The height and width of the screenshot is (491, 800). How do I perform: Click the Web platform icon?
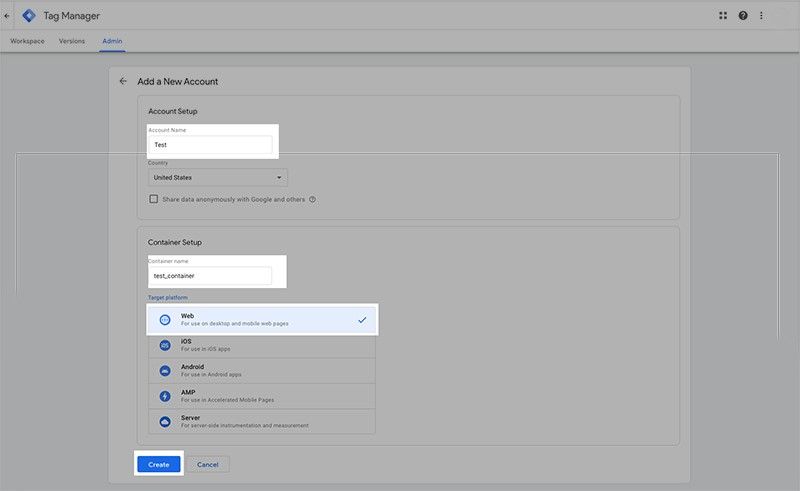[x=165, y=320]
